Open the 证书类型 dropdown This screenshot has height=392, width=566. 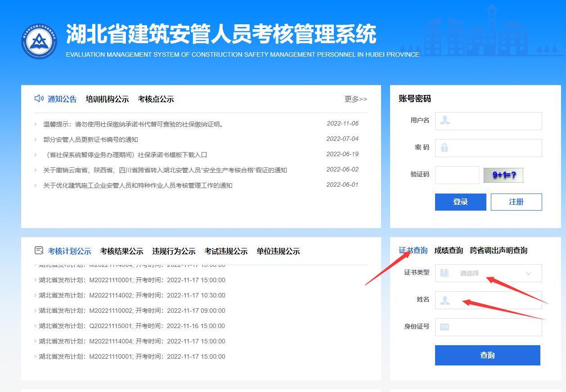489,273
